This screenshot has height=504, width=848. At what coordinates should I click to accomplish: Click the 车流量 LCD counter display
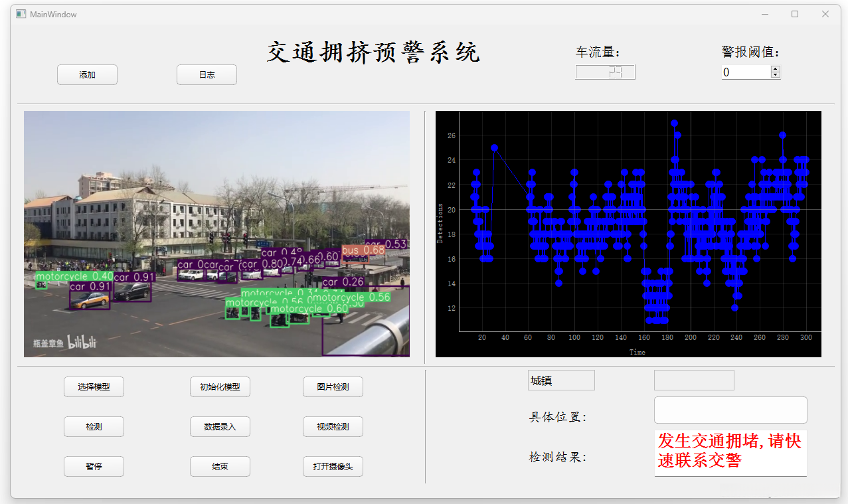click(605, 72)
